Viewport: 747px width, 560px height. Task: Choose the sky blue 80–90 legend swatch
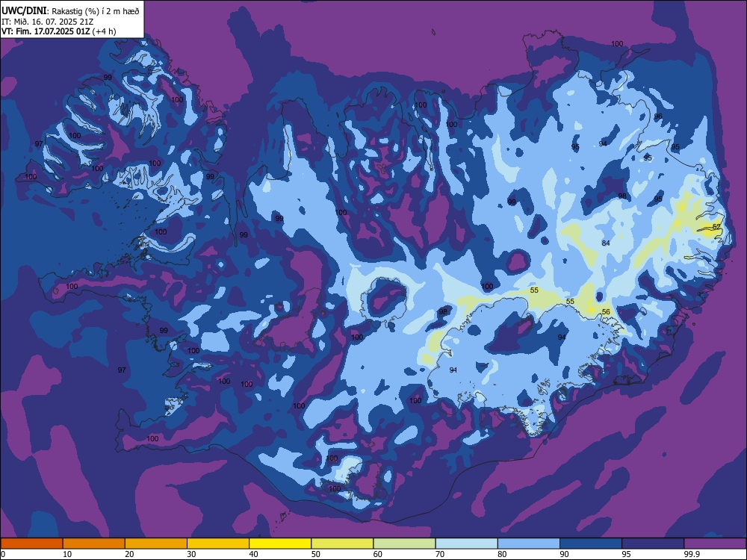point(529,544)
